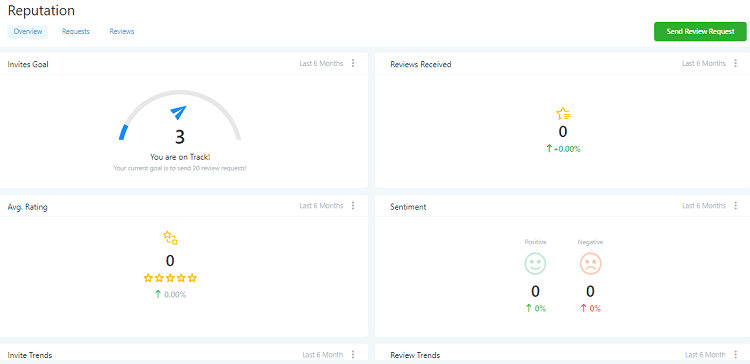Click the 'You are on Track!' text
The width and height of the screenshot is (750, 364).
pos(180,157)
